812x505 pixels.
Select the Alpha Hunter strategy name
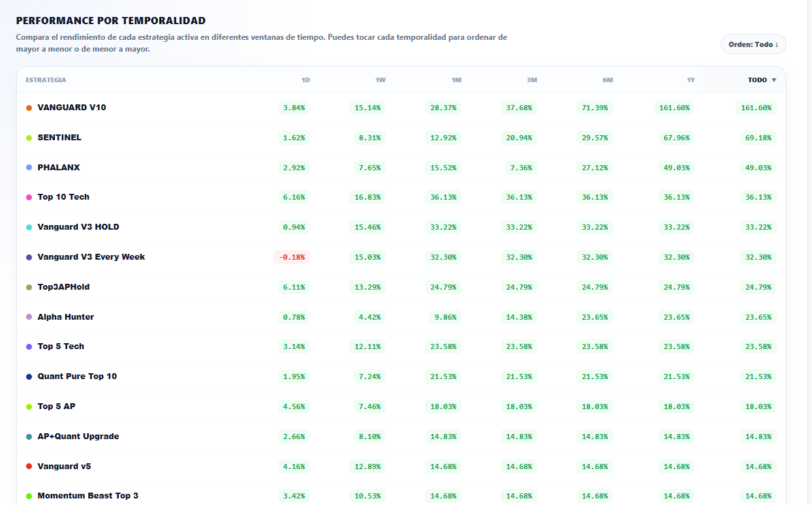point(66,316)
